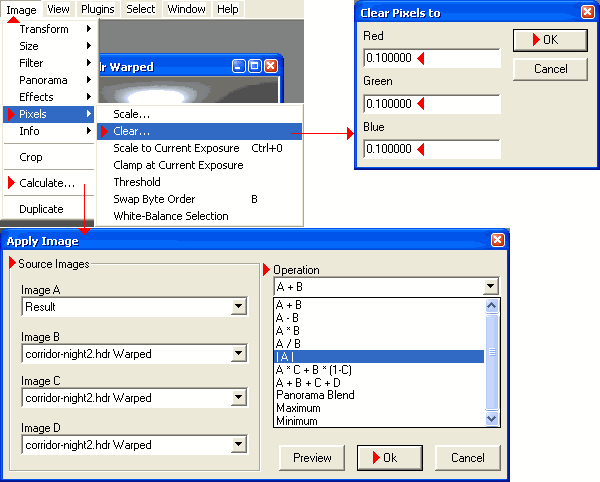600x482 pixels.
Task: Click OK in Clear Pixels dialog
Action: pyautogui.click(x=548, y=40)
